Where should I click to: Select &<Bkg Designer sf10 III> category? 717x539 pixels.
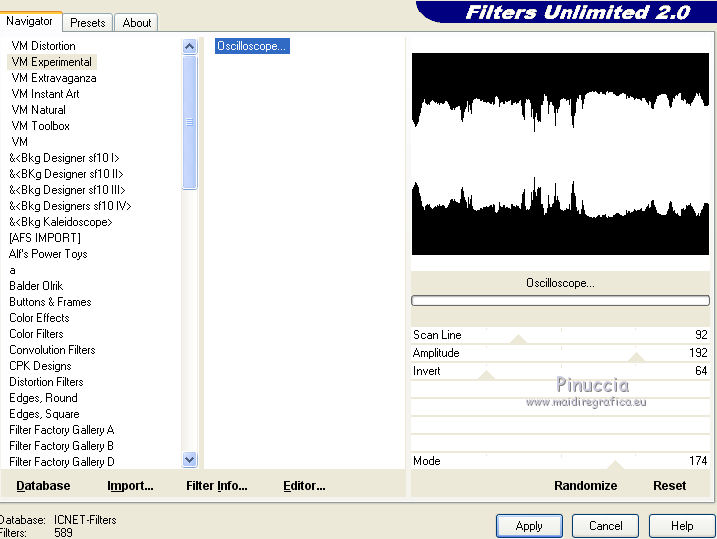pos(67,190)
